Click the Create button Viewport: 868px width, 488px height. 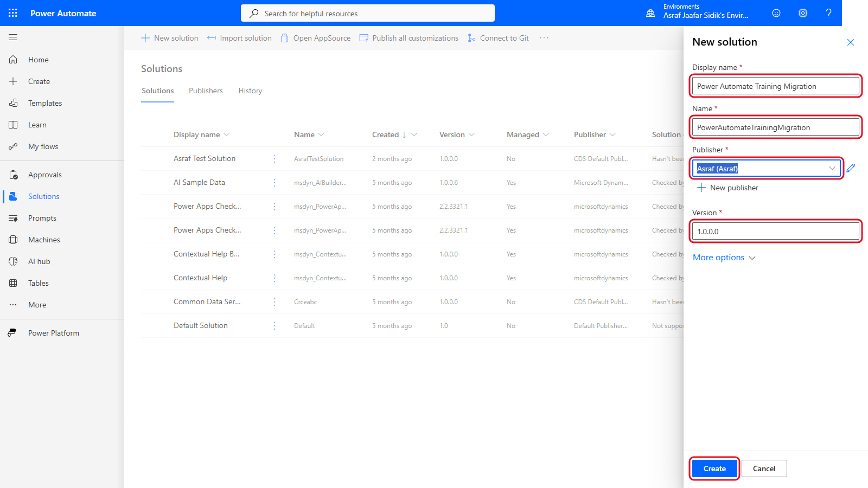tap(714, 468)
